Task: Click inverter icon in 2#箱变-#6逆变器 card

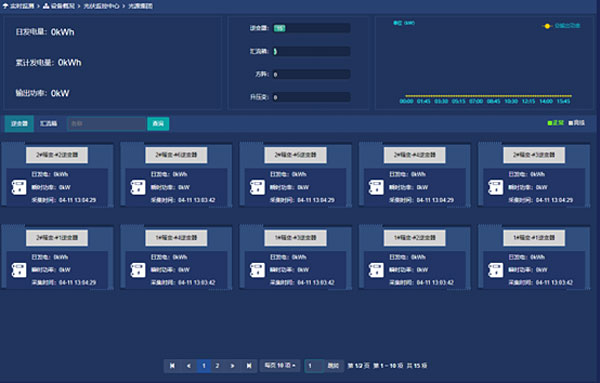Action: click(x=138, y=187)
